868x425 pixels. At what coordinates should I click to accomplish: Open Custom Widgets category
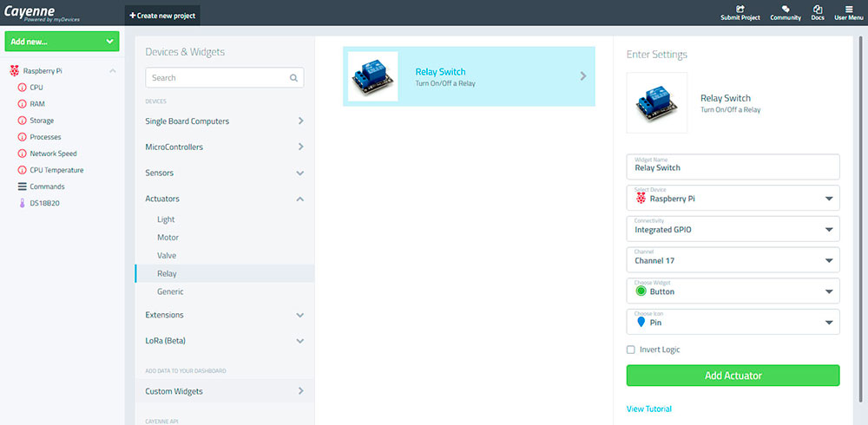click(x=224, y=391)
